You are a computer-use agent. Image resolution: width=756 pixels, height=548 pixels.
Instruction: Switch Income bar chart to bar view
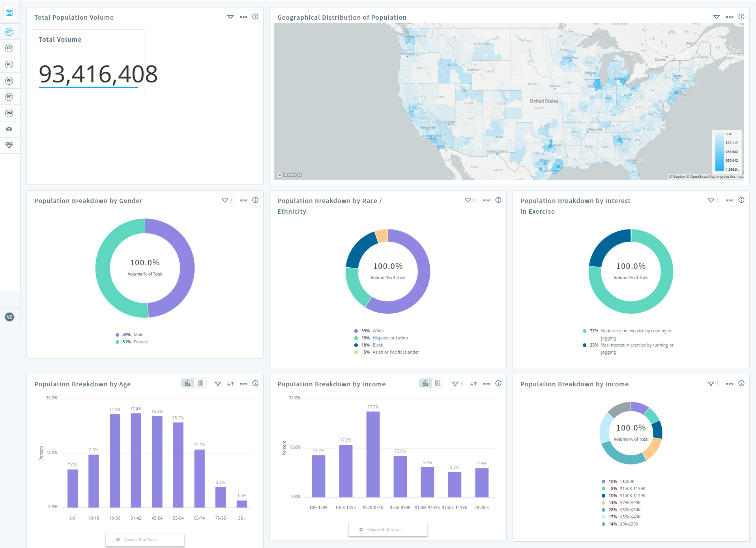point(425,383)
